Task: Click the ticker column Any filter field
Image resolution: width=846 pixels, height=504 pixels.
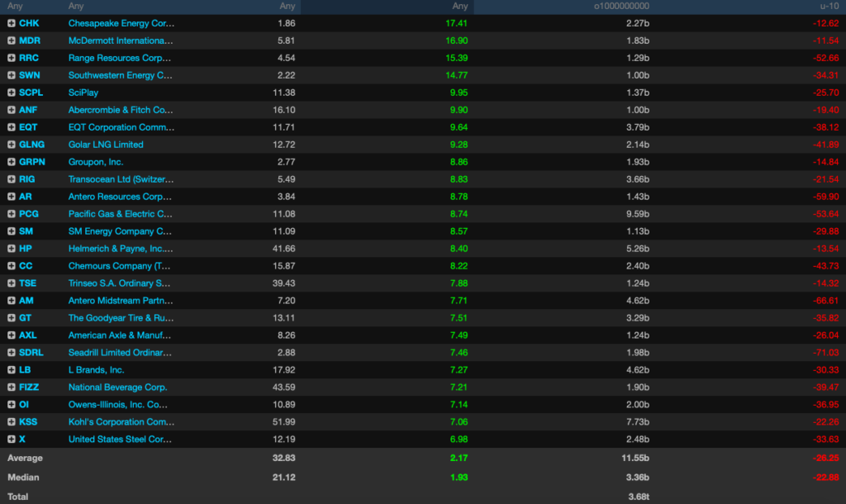Action: (x=15, y=6)
